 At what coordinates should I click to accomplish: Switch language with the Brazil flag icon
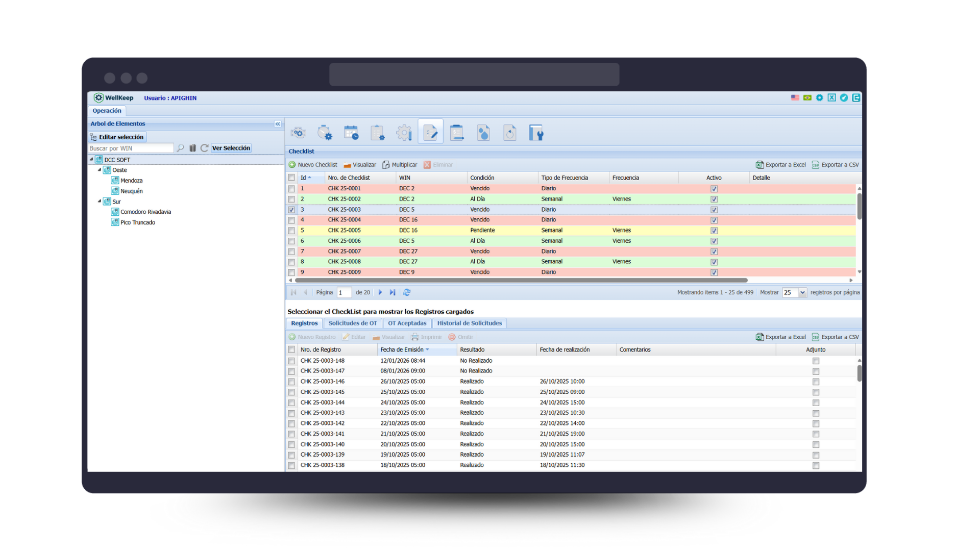tap(807, 98)
